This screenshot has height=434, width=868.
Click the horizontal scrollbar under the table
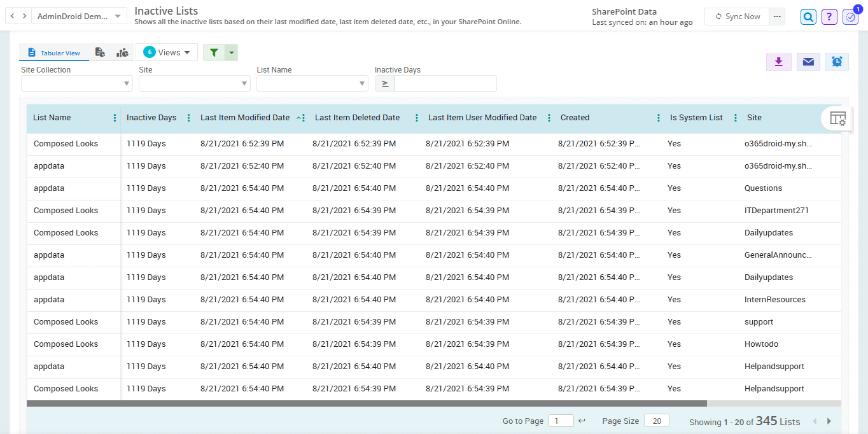(366, 403)
